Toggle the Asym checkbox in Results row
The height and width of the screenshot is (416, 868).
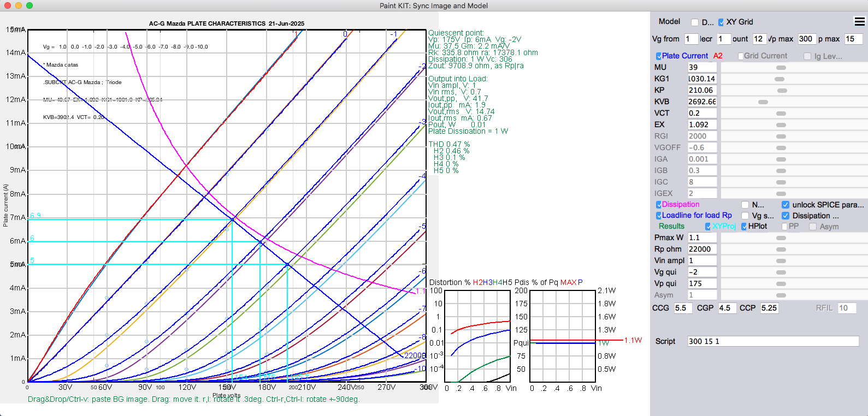tap(813, 227)
